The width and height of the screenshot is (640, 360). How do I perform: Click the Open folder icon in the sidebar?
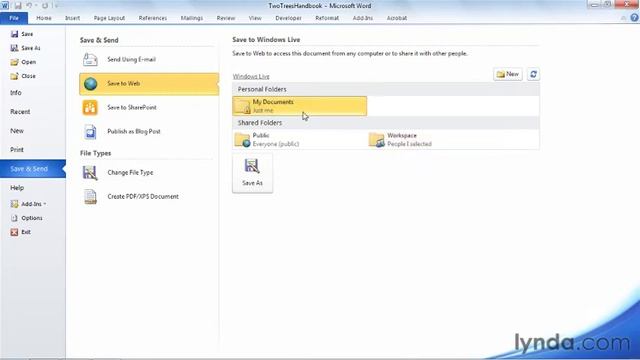[x=15, y=62]
